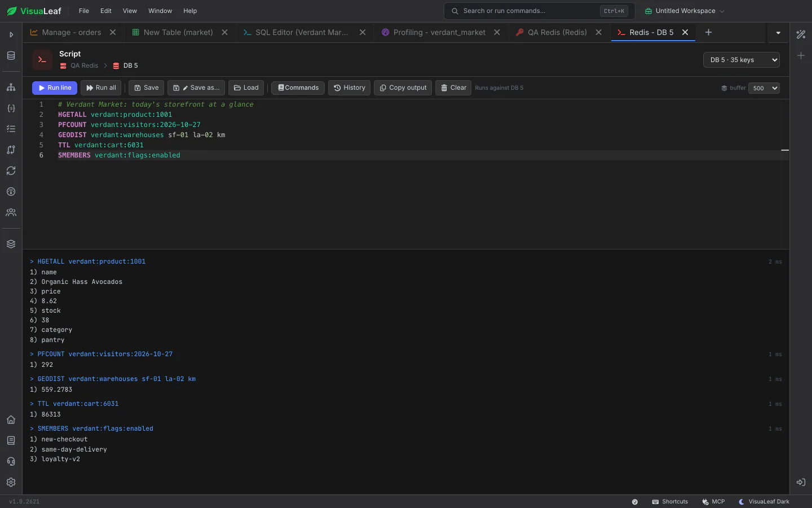Open the database connections icon in sidebar
The width and height of the screenshot is (812, 508).
pyautogui.click(x=11, y=55)
